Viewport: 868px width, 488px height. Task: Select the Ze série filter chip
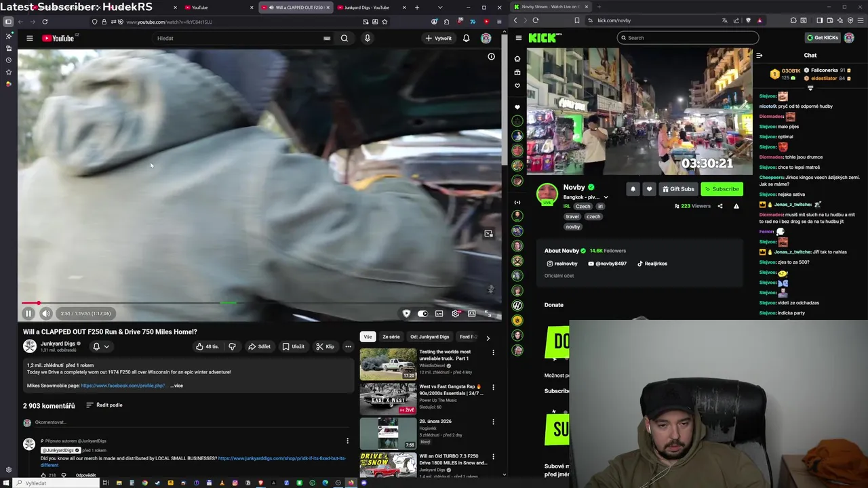tap(391, 337)
